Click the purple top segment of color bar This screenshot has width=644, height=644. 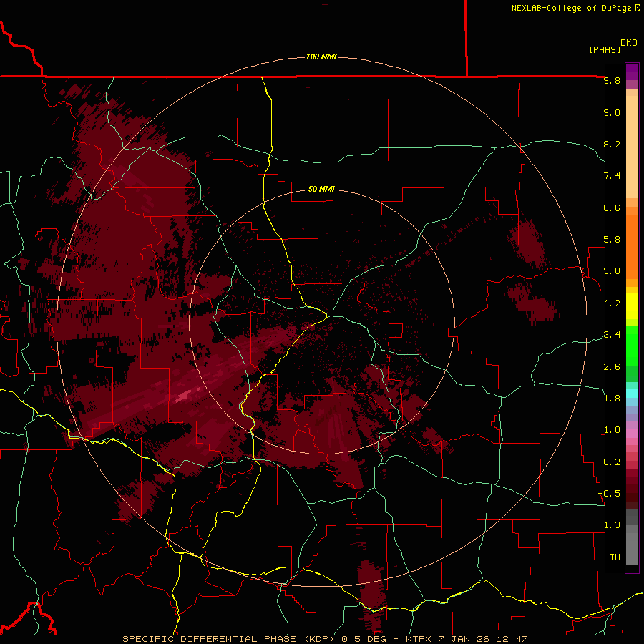coord(632,72)
